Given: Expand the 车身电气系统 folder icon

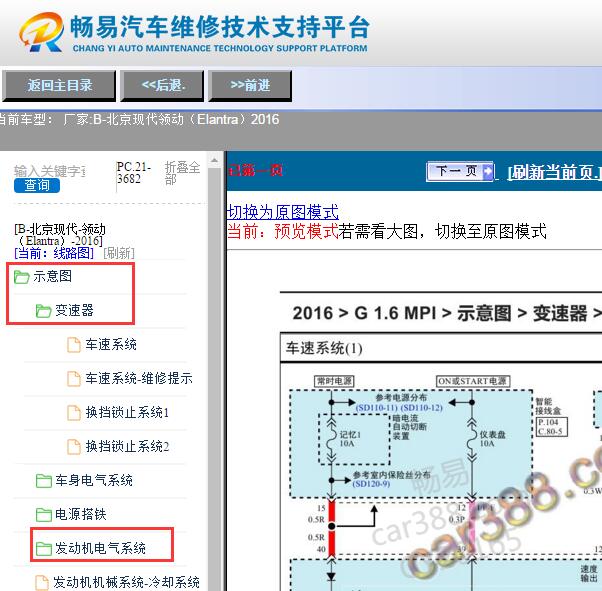Looking at the screenshot, I should (x=43, y=481).
